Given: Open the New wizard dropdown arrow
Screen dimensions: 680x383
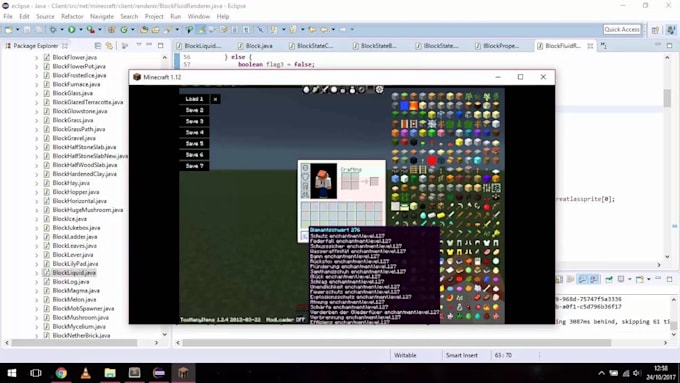Looking at the screenshot, I should [17, 29].
